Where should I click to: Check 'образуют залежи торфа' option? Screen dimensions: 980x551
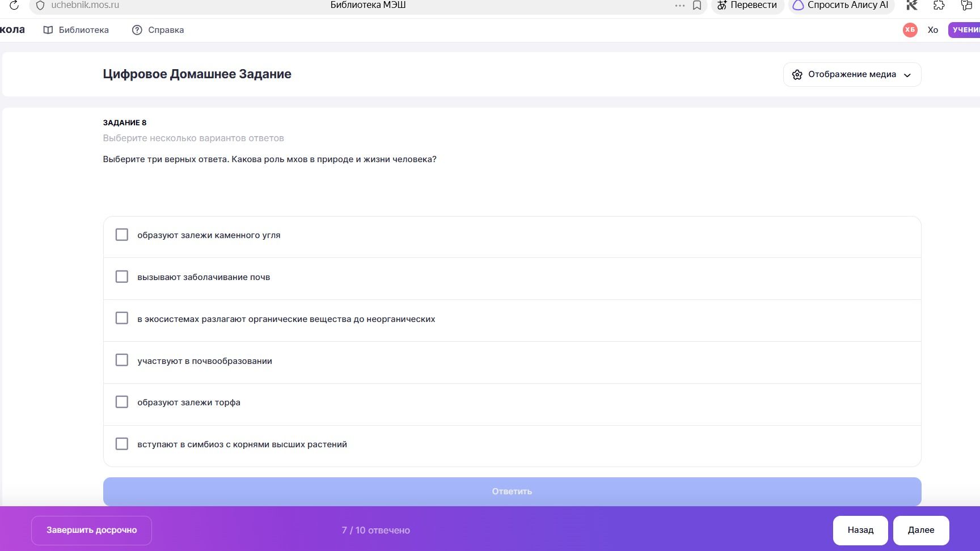pos(122,402)
